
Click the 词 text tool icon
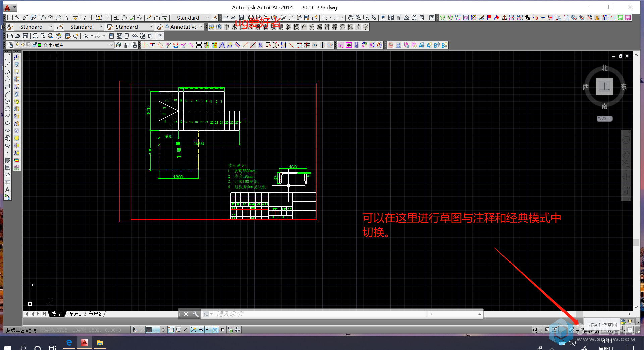coord(341,45)
